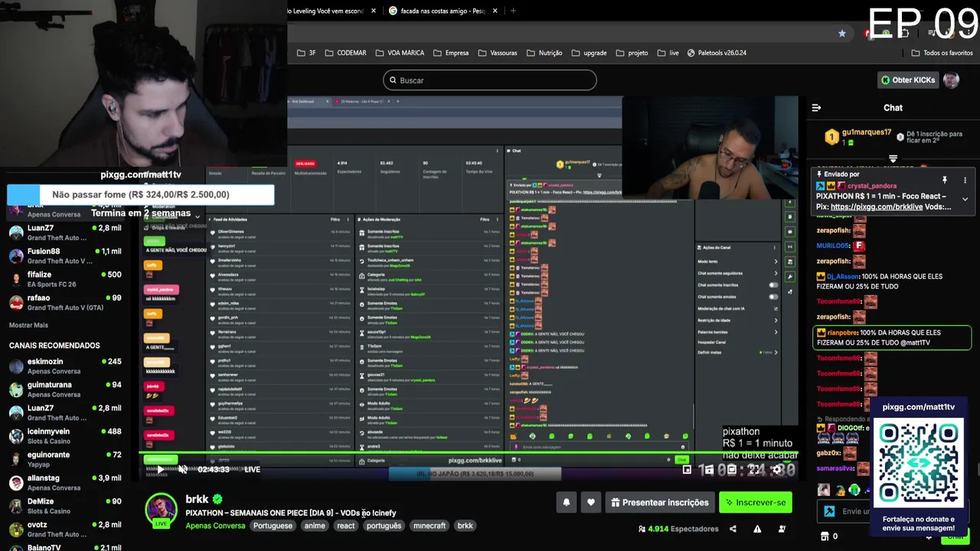Report the stream with warning triangle icon
This screenshot has height=551, width=980.
[757, 529]
